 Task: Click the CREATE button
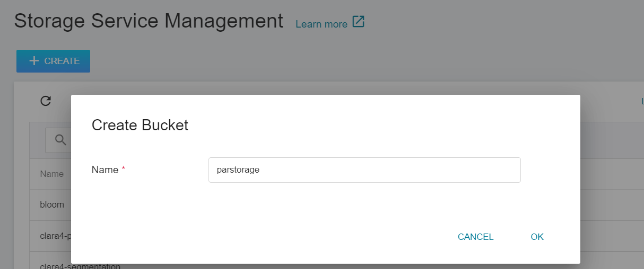coord(53,61)
